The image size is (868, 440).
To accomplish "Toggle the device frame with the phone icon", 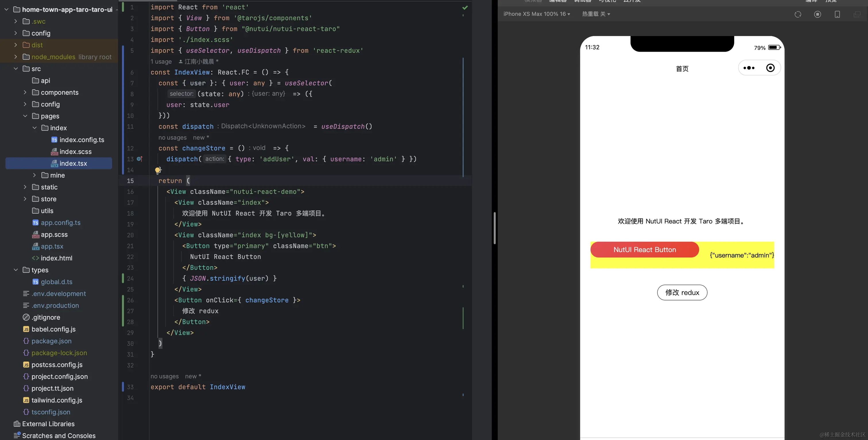I will [837, 14].
